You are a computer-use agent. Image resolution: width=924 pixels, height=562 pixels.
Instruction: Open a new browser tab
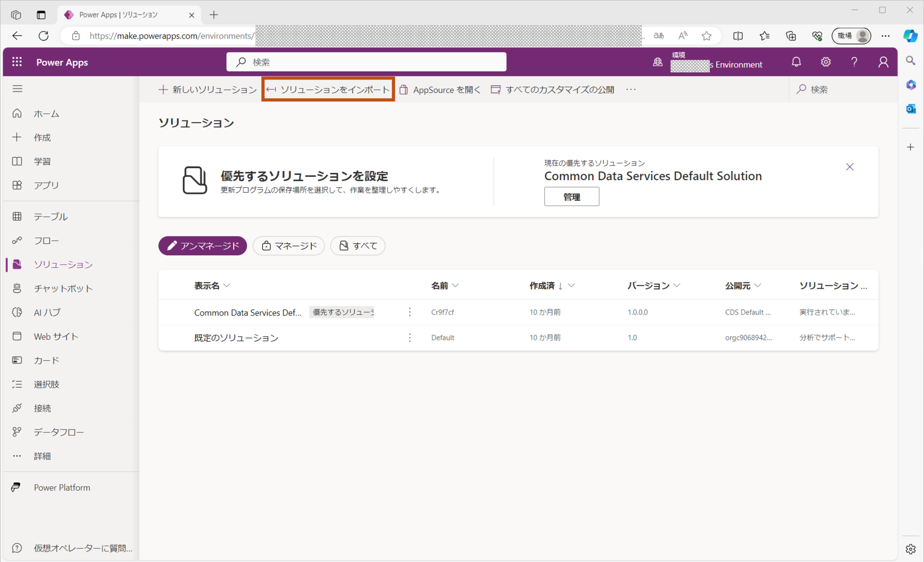click(x=214, y=15)
